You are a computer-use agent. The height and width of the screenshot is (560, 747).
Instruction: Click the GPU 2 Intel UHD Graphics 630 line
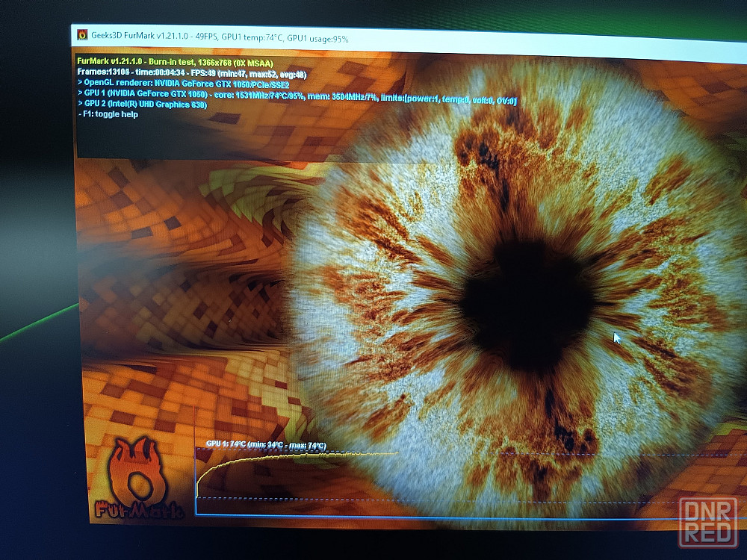pos(148,105)
